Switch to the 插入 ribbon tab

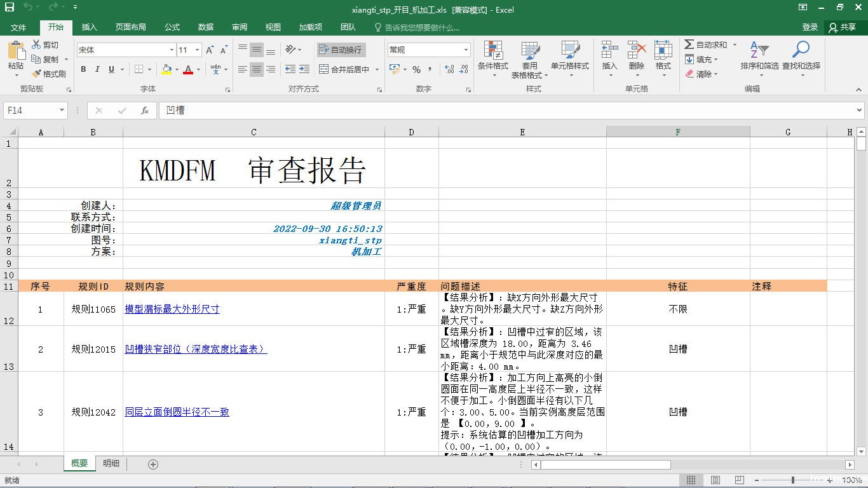click(88, 27)
